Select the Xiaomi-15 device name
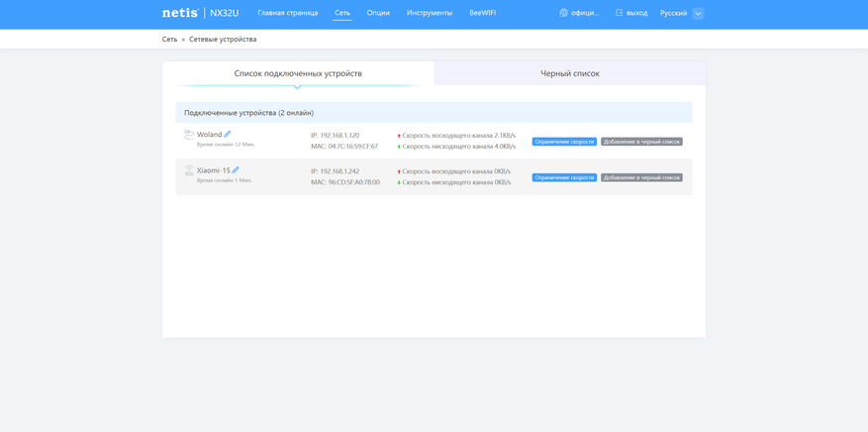The height and width of the screenshot is (432, 868). click(214, 170)
